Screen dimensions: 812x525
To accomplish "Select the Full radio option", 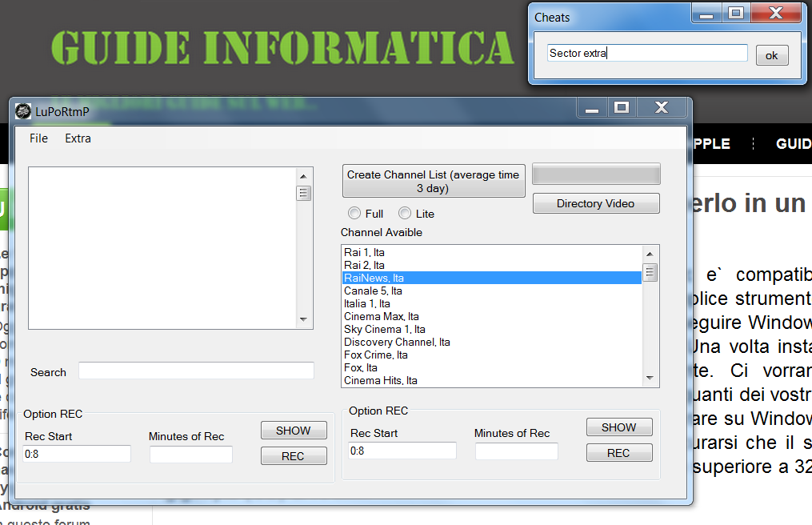I will (366, 214).
